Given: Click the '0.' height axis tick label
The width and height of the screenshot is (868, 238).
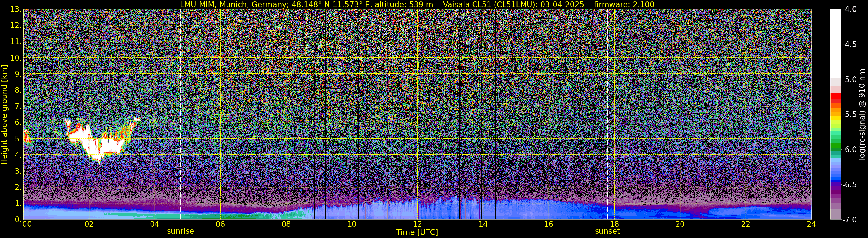Looking at the screenshot, I should click(18, 220).
